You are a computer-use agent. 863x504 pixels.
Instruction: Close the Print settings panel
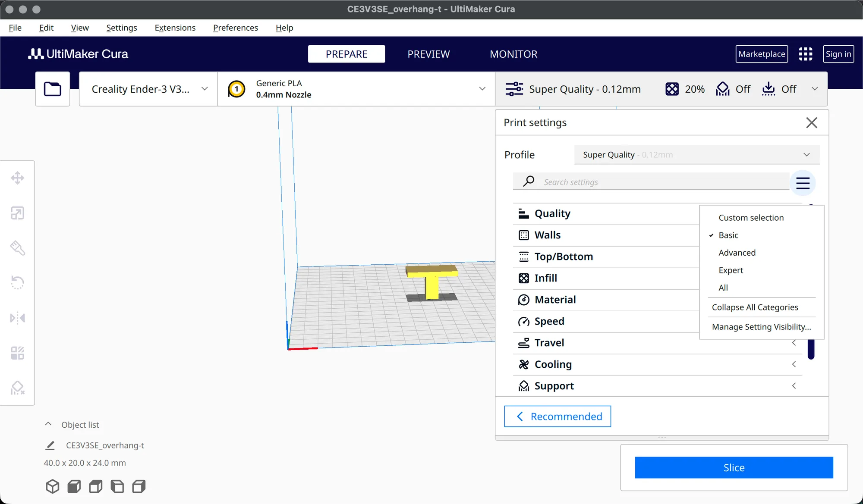pos(811,122)
